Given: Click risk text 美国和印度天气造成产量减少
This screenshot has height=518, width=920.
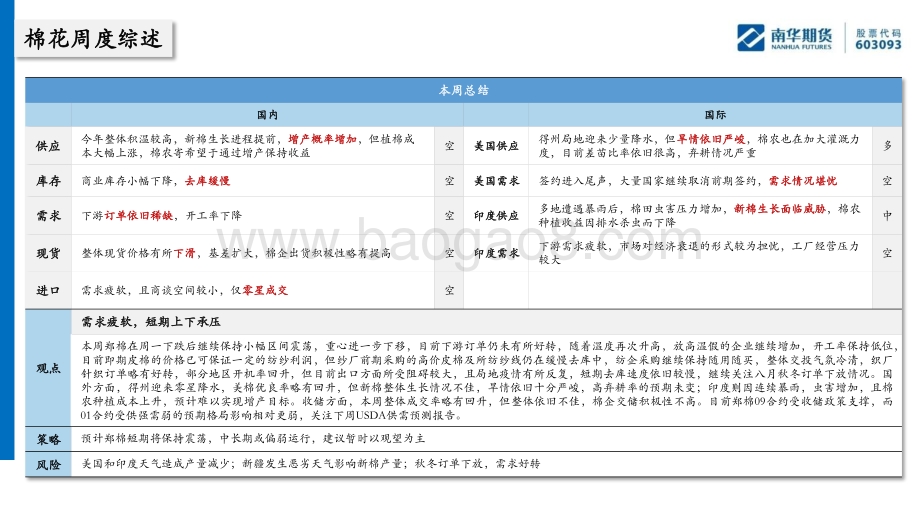Looking at the screenshot, I should [155, 464].
